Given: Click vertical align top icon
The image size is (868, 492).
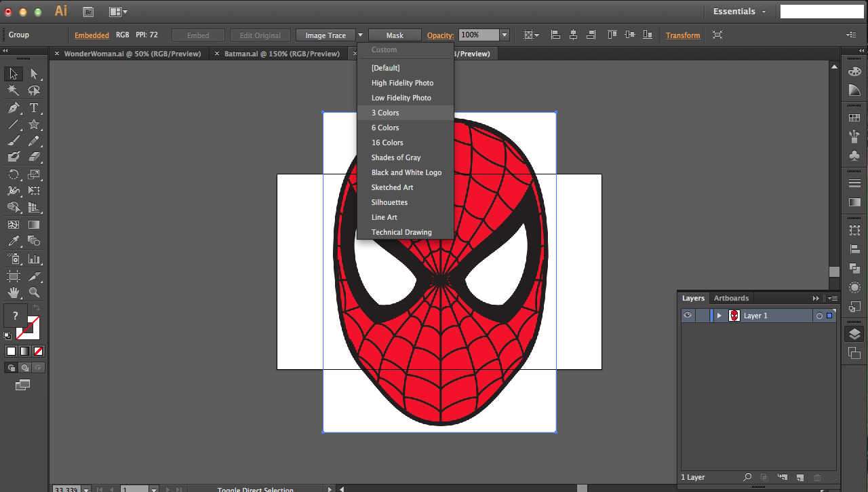Looking at the screenshot, I should (x=612, y=35).
